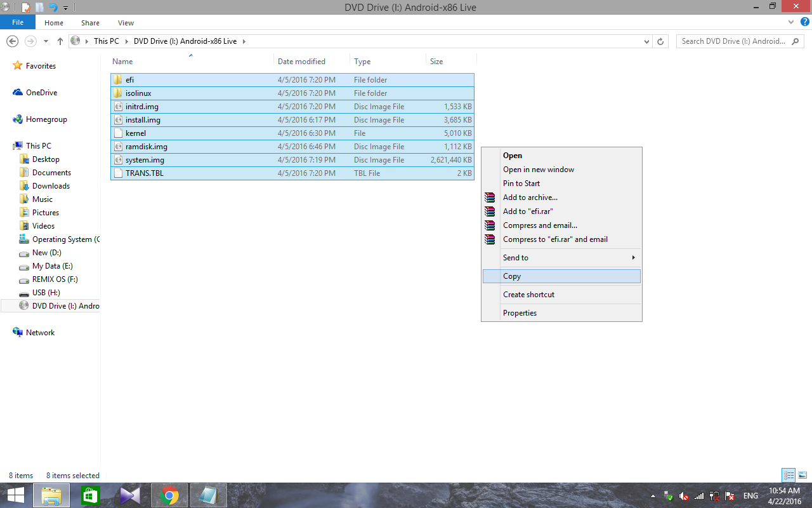Select the initrd.img file icon
The width and height of the screenshot is (812, 508).
click(x=118, y=107)
